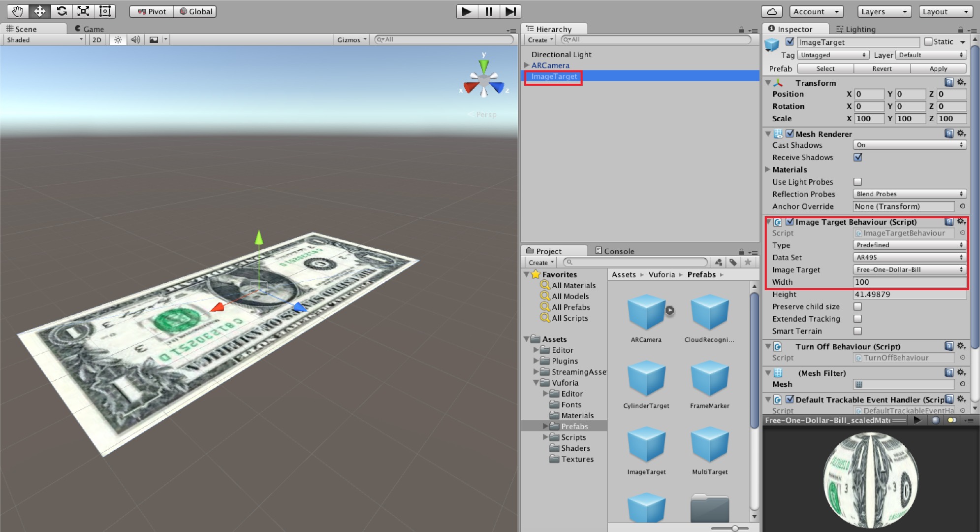Viewport: 980px width, 532px height.
Task: Click the prefab Revert button
Action: pos(882,68)
